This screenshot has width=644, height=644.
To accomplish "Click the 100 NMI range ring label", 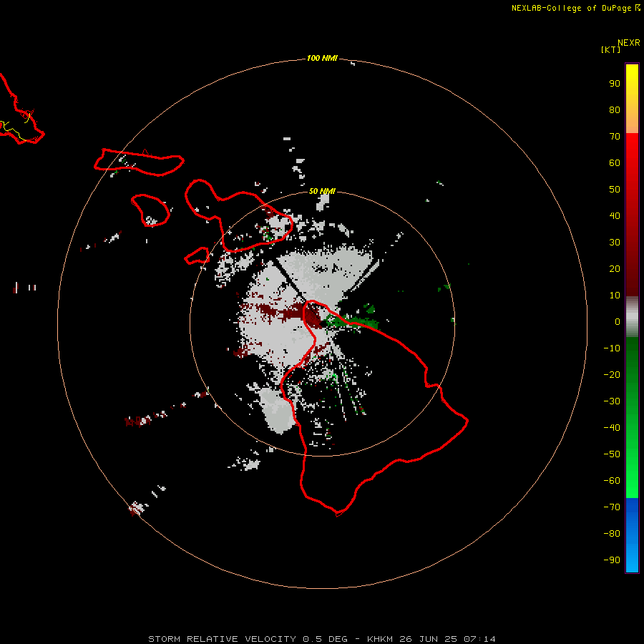I will tap(322, 58).
